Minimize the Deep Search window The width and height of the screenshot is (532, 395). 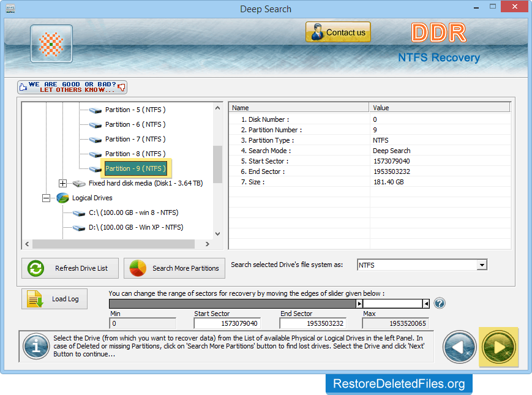point(476,7)
